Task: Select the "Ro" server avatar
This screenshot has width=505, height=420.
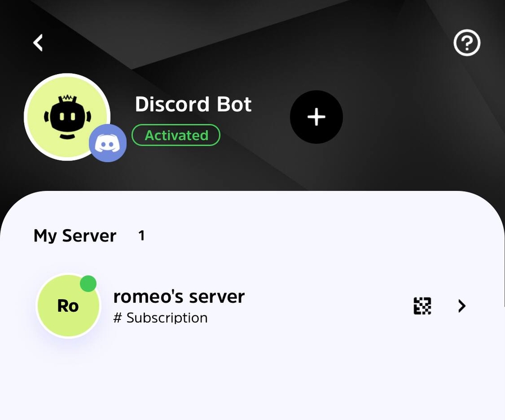Action: tap(67, 307)
